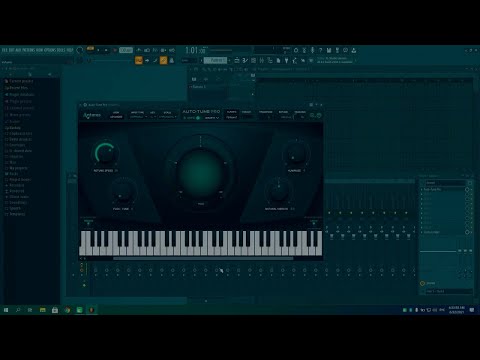Click the Auto-Tune keyboard horizontal scrollbar
The width and height of the screenshot is (480, 360).
point(203,258)
